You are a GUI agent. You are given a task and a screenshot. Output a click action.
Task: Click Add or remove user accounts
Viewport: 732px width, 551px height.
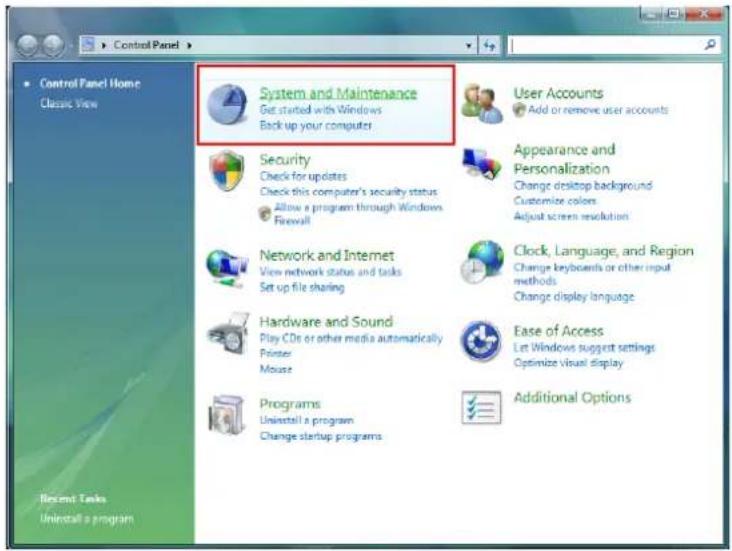pyautogui.click(x=598, y=110)
